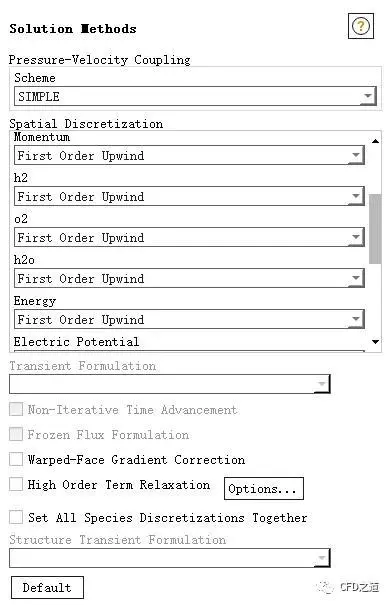The height and width of the screenshot is (605, 391).
Task: Click the Options... button
Action: coord(264,488)
